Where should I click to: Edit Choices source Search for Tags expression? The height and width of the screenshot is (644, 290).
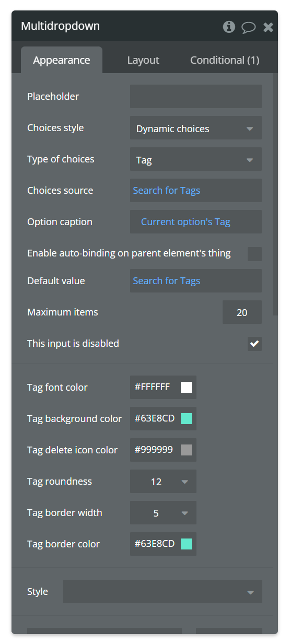coord(167,191)
